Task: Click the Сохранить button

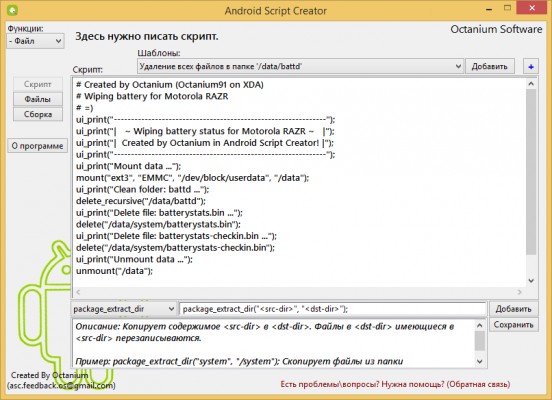Action: (x=513, y=325)
